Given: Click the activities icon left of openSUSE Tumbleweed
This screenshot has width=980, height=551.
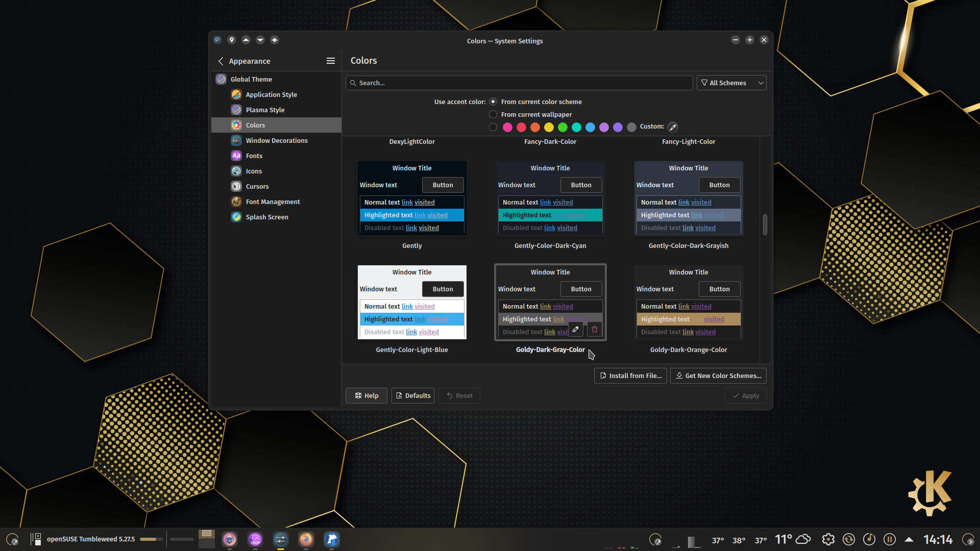Looking at the screenshot, I should pyautogui.click(x=36, y=539).
